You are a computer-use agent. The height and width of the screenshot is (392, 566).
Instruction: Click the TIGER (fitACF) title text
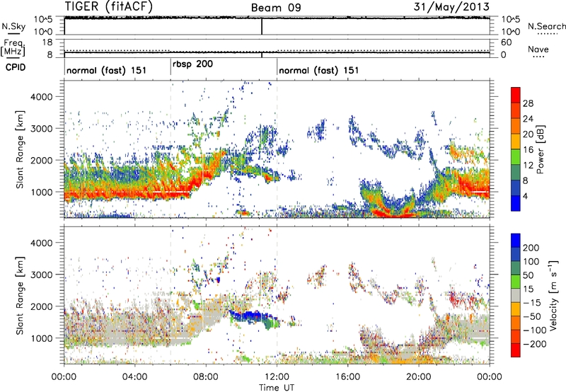[109, 6]
